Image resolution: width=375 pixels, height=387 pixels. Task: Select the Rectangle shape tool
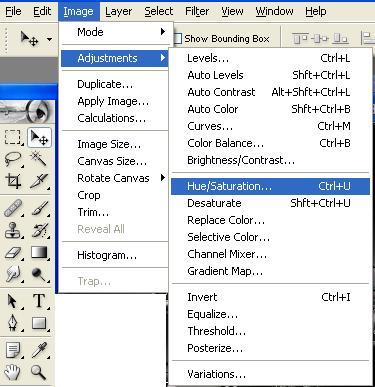tap(39, 323)
